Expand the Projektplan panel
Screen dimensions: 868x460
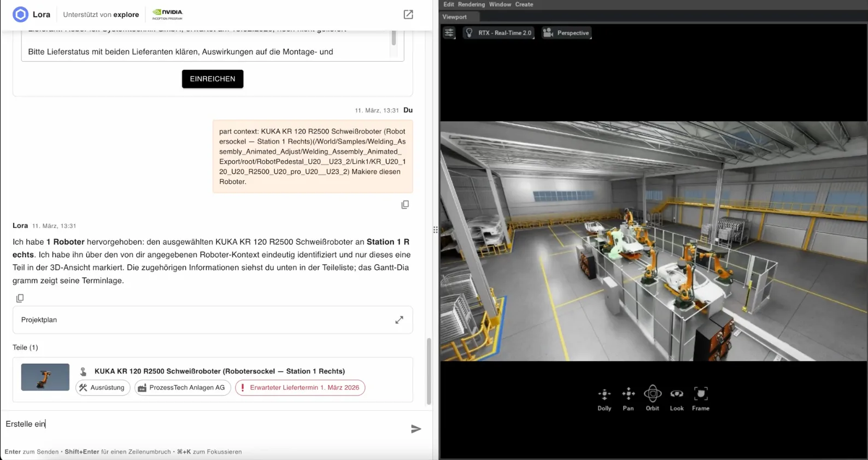[x=400, y=320]
